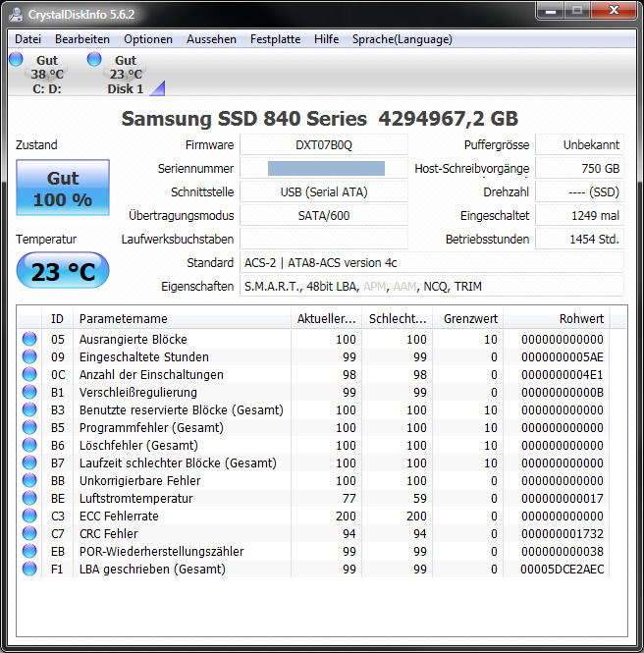Select the C: D: drive status orb

click(x=17, y=59)
